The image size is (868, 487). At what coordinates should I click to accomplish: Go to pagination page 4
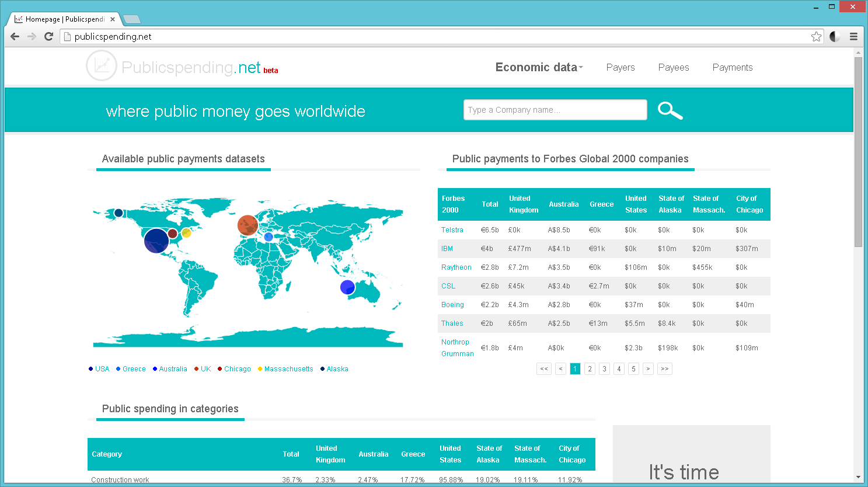coord(619,368)
